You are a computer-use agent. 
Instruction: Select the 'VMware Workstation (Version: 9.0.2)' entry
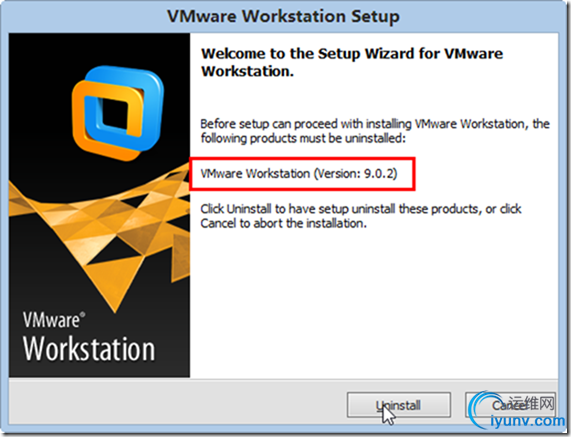[299, 174]
